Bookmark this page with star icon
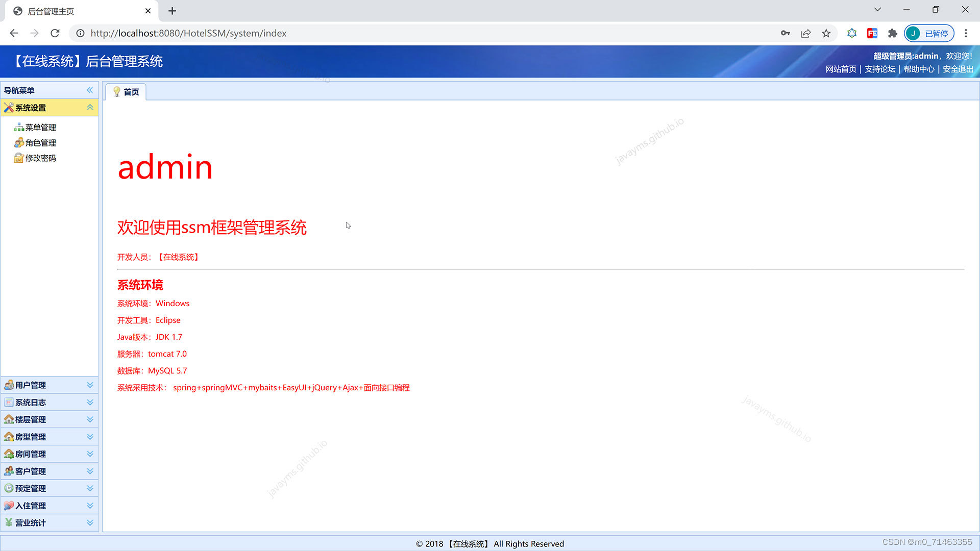Screen dimensions: 980x551 coord(826,34)
